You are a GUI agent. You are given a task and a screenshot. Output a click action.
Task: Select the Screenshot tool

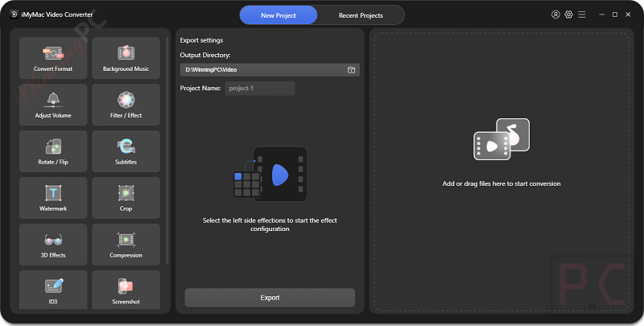coord(126,290)
